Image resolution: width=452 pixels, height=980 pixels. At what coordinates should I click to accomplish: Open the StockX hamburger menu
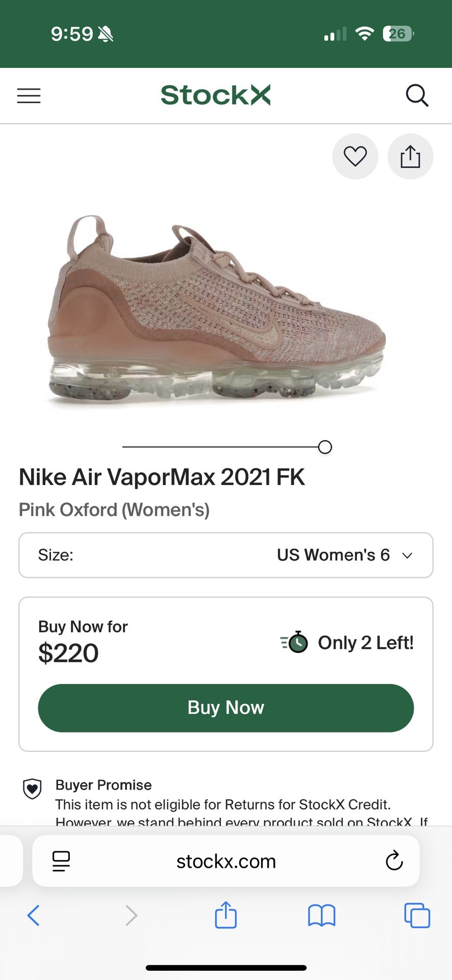pyautogui.click(x=29, y=96)
